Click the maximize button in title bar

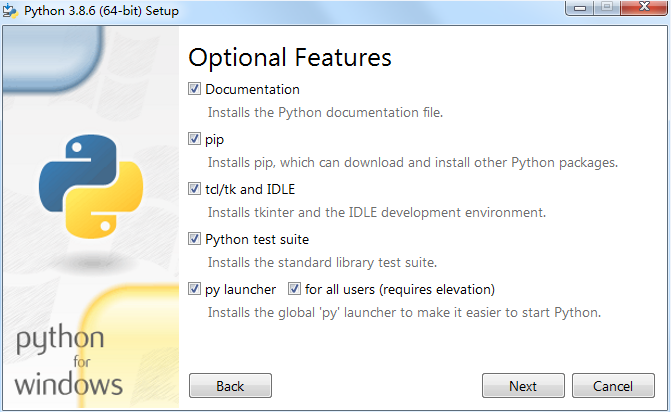click(606, 9)
